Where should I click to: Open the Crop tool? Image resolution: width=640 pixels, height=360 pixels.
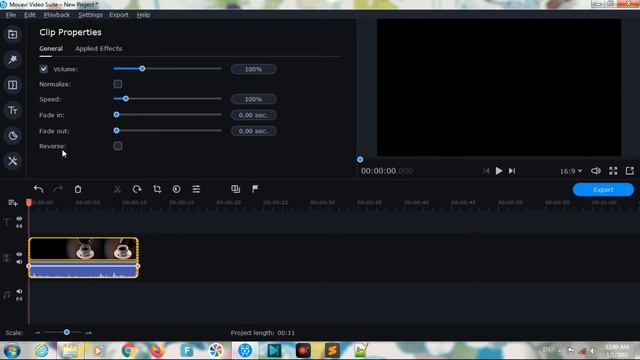point(157,189)
